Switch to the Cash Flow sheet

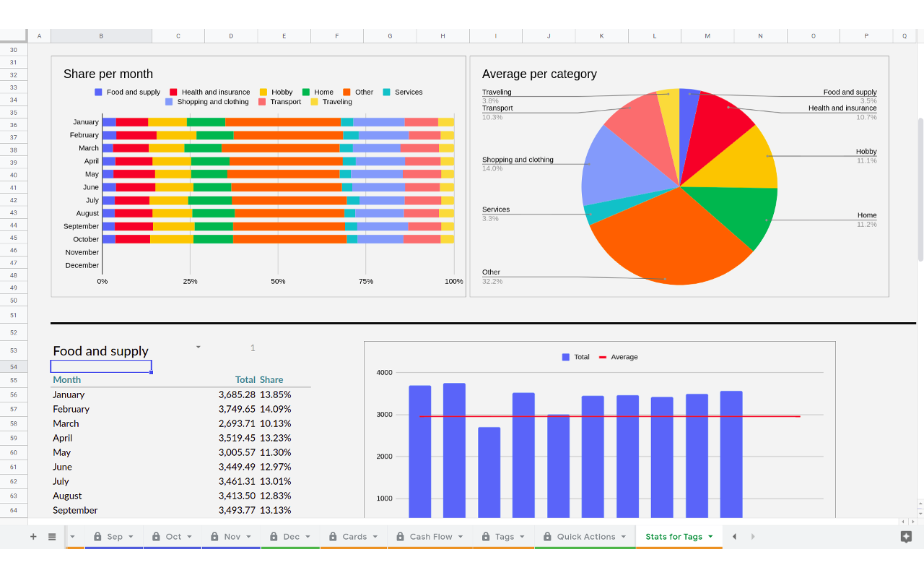[x=430, y=536]
